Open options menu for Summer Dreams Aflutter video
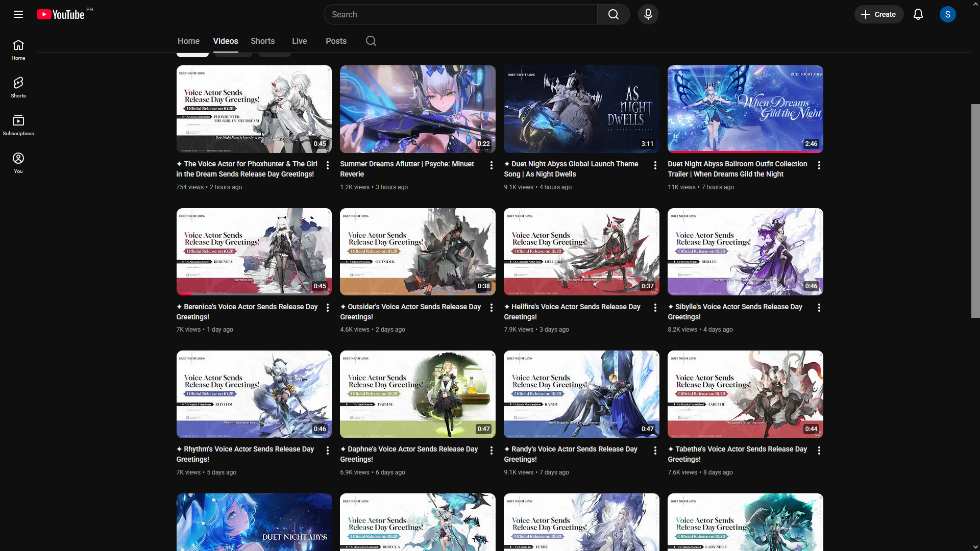This screenshot has height=551, width=980. 491,165
